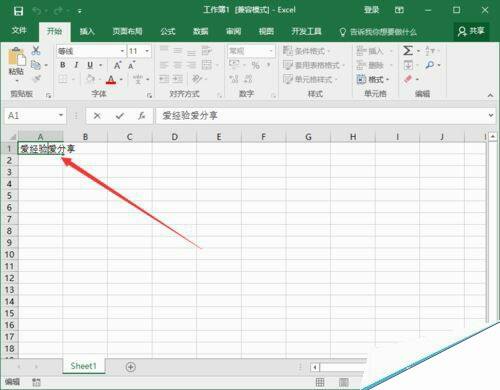This screenshot has width=500, height=390.
Task: Click the Redo arrow in the quick access toolbar
Action: [58, 11]
